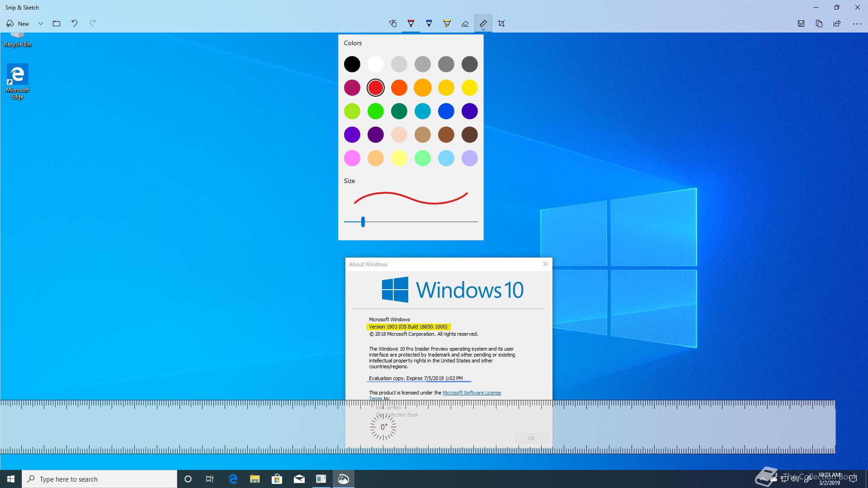
Task: Select the red Ballpoint pen tool
Action: coord(411,23)
